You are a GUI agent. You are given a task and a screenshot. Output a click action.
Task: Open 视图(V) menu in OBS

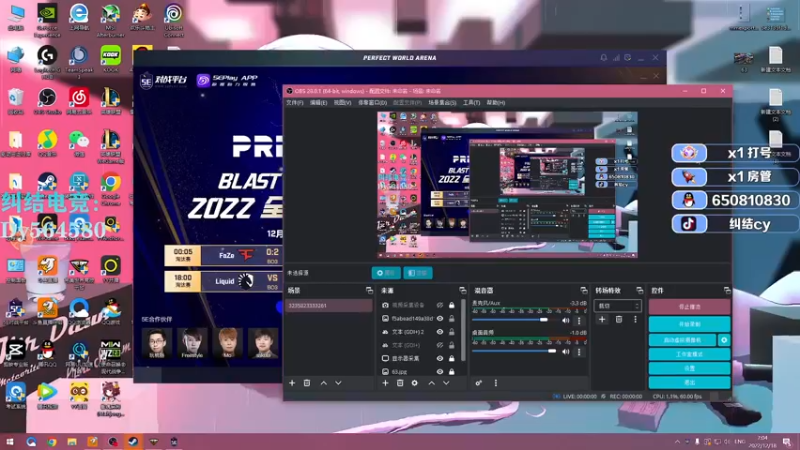pos(342,103)
